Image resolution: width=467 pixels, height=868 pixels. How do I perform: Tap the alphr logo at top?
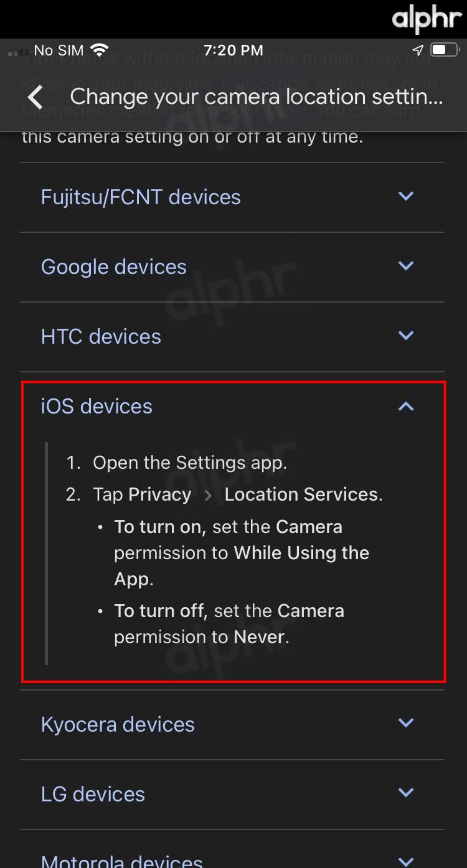point(427,19)
